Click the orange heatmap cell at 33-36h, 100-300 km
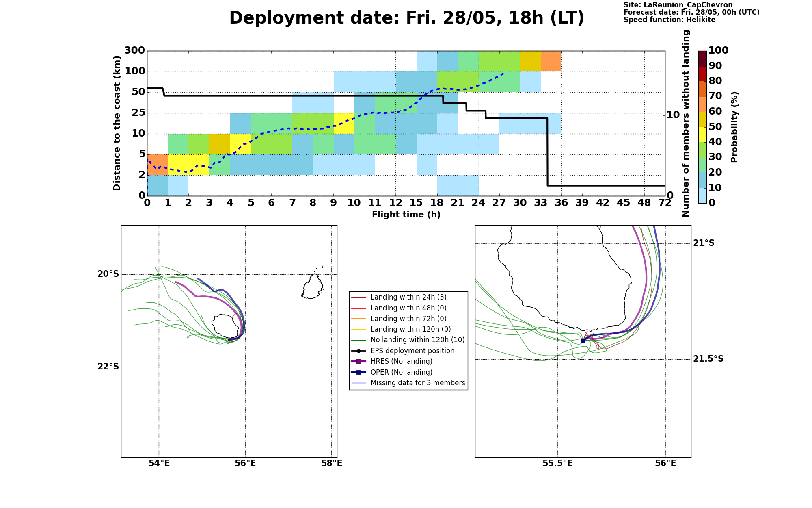The height and width of the screenshot is (508, 812). [551, 61]
